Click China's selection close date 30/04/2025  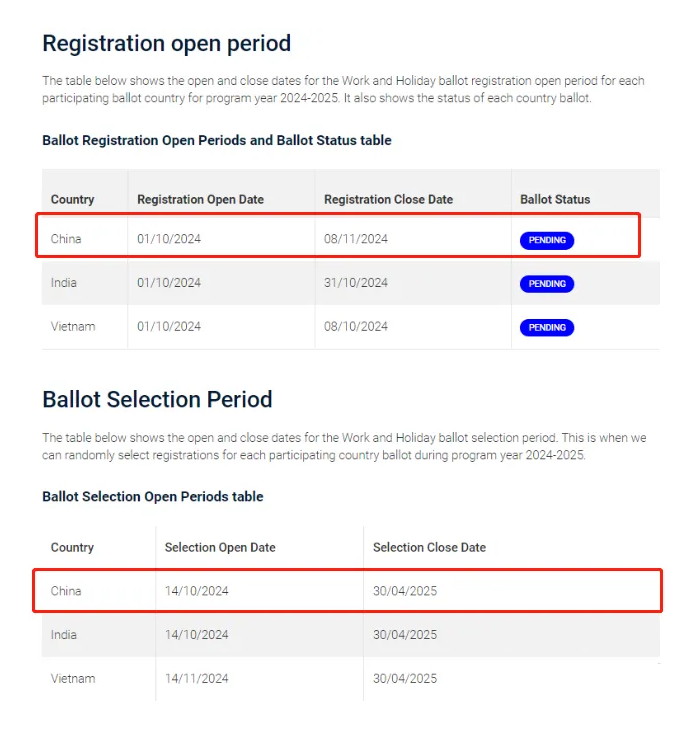[x=405, y=591]
